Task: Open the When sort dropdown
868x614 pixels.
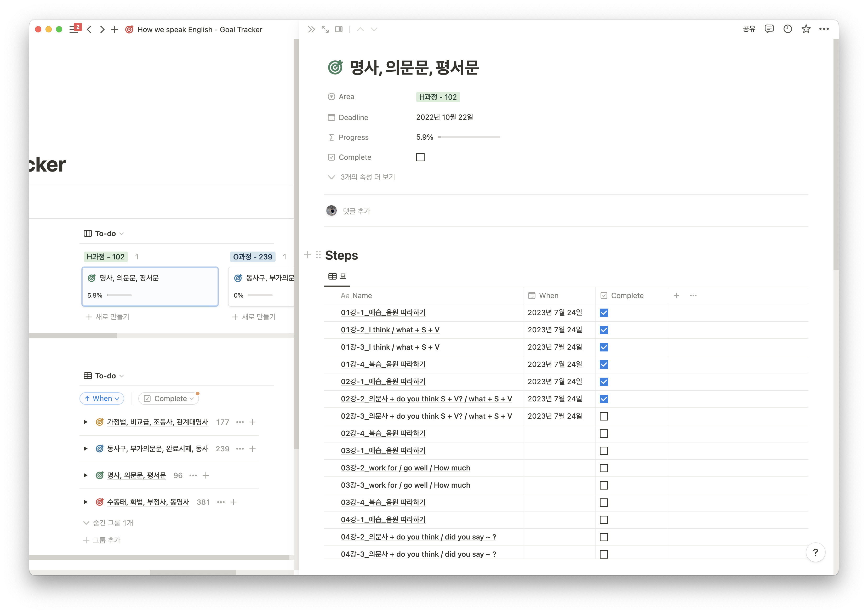Action: [102, 399]
